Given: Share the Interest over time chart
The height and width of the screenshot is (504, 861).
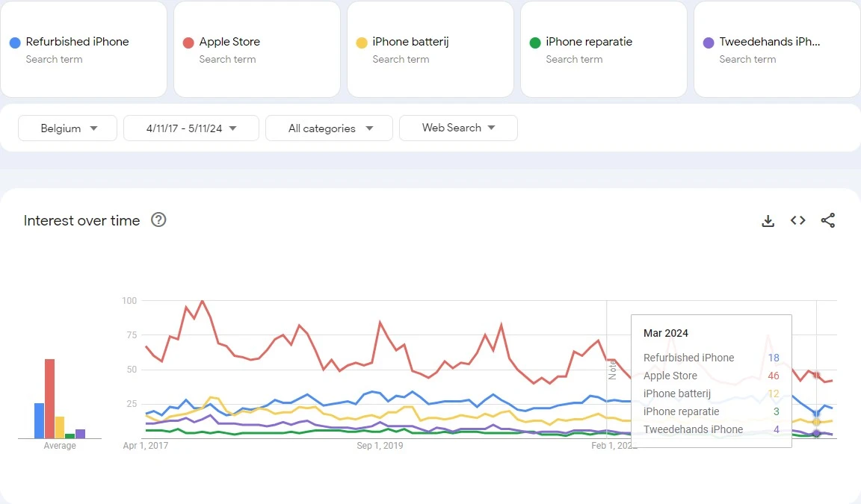Looking at the screenshot, I should click(827, 220).
